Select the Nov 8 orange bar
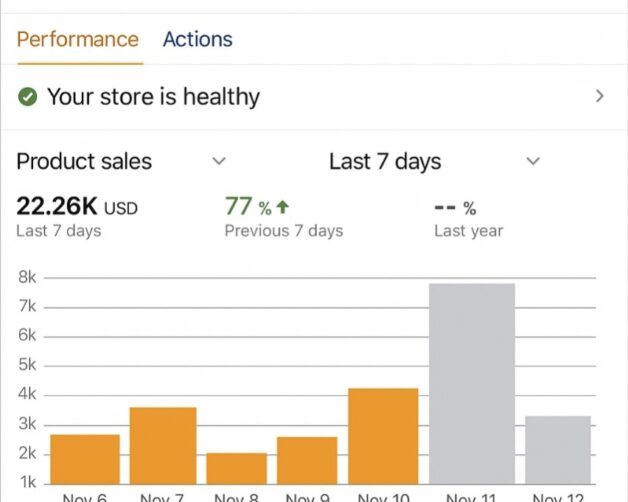 click(237, 468)
